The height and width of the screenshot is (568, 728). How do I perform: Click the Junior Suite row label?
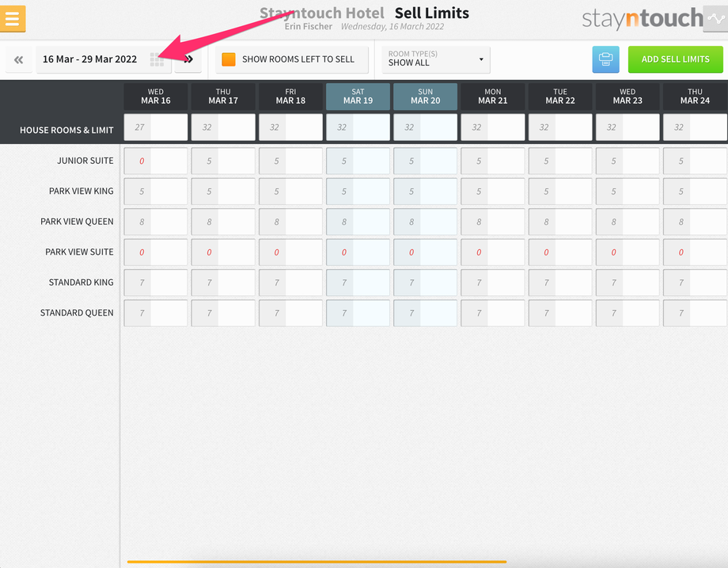[85, 161]
